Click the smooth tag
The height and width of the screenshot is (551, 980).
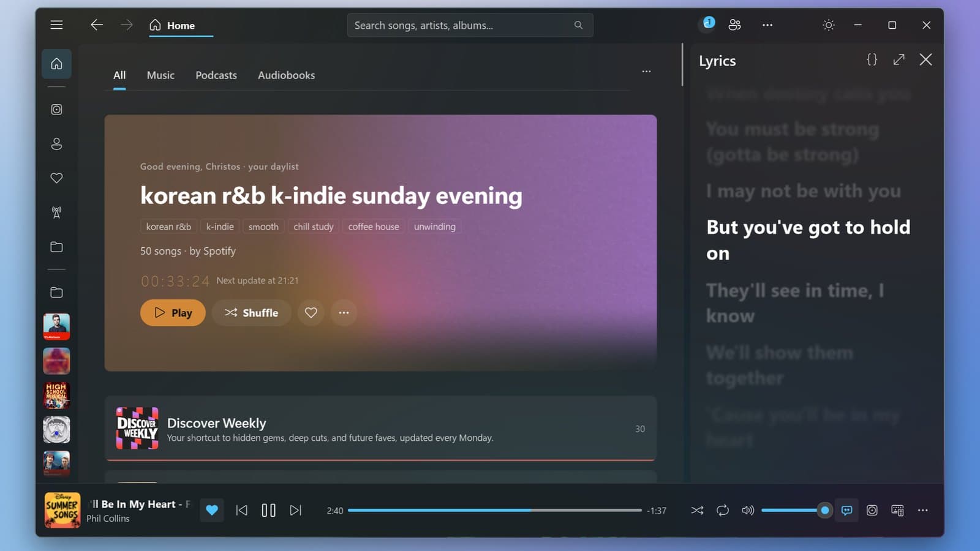point(263,227)
